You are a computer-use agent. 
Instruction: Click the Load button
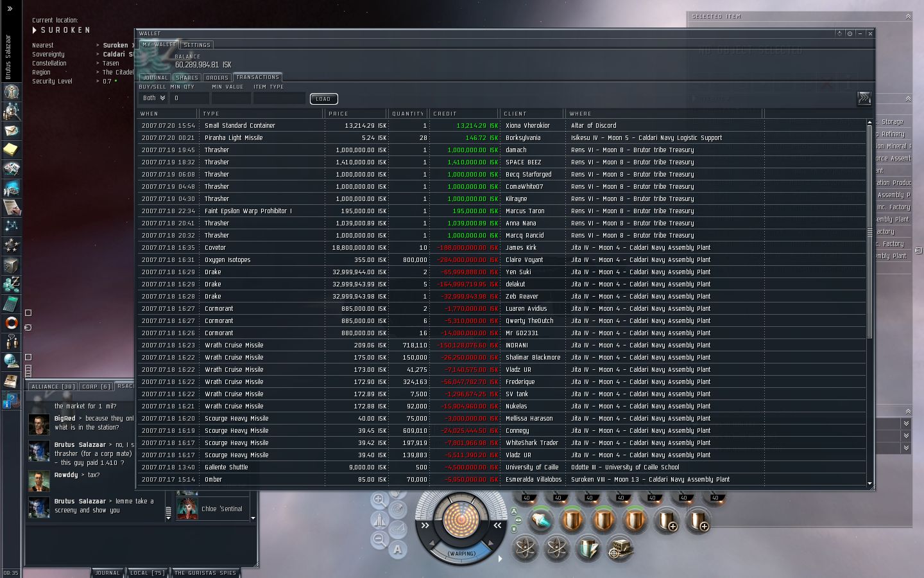tap(323, 99)
